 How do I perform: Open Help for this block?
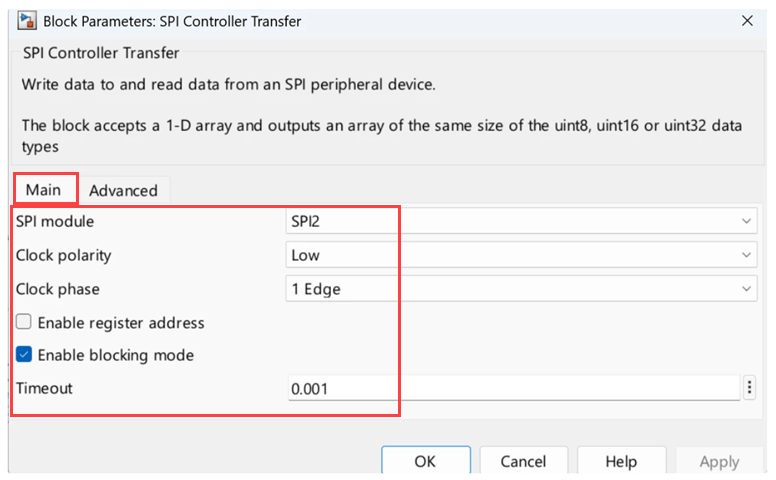621,462
